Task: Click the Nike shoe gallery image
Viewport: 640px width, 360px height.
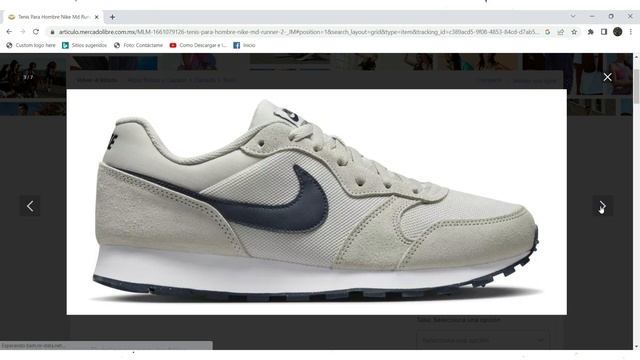Action: tap(317, 202)
